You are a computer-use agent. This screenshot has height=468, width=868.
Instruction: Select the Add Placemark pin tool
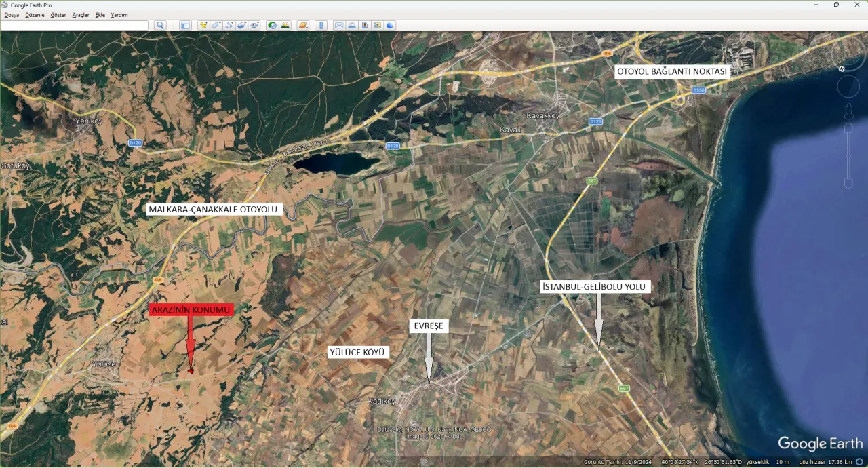[x=203, y=25]
